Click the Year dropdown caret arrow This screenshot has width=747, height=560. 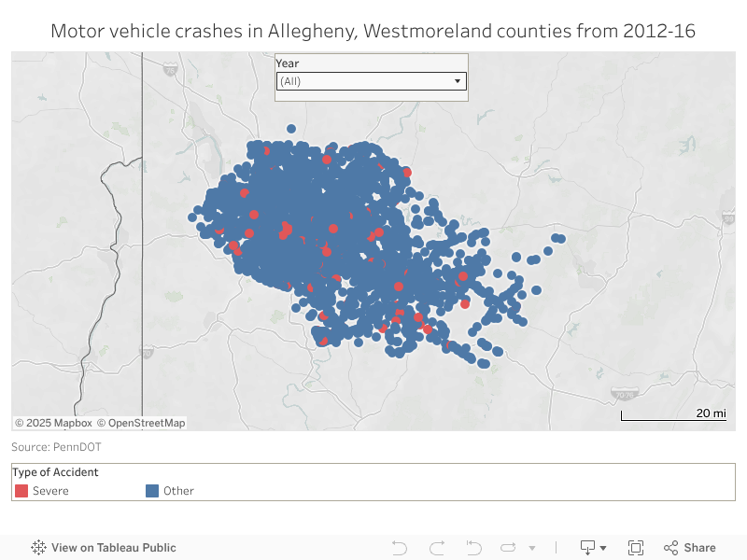(458, 81)
